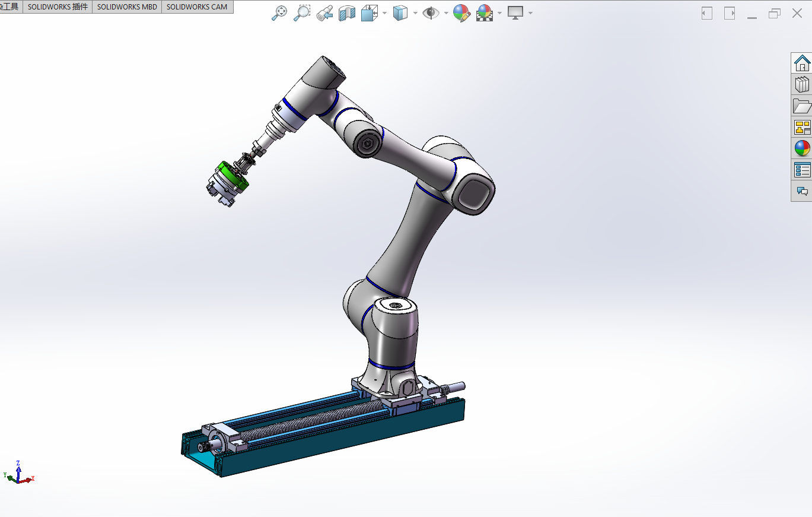Expand the right panel with arrow button
The image size is (812, 517).
pyautogui.click(x=730, y=13)
